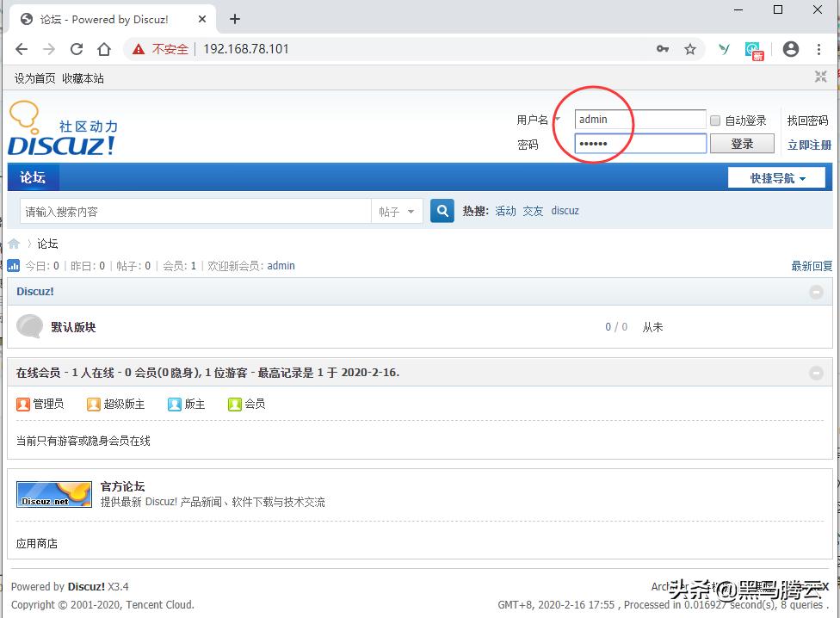This screenshot has height=618, width=840.
Task: Click the 设为首页 menu item
Action: click(33, 77)
